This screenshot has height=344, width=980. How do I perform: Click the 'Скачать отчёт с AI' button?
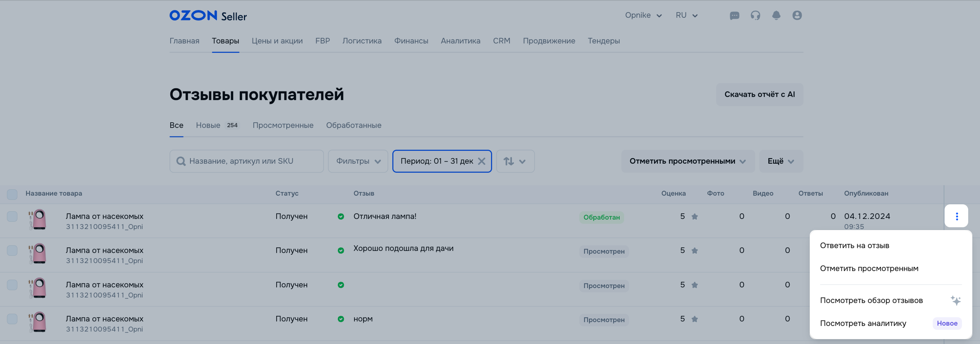(759, 95)
